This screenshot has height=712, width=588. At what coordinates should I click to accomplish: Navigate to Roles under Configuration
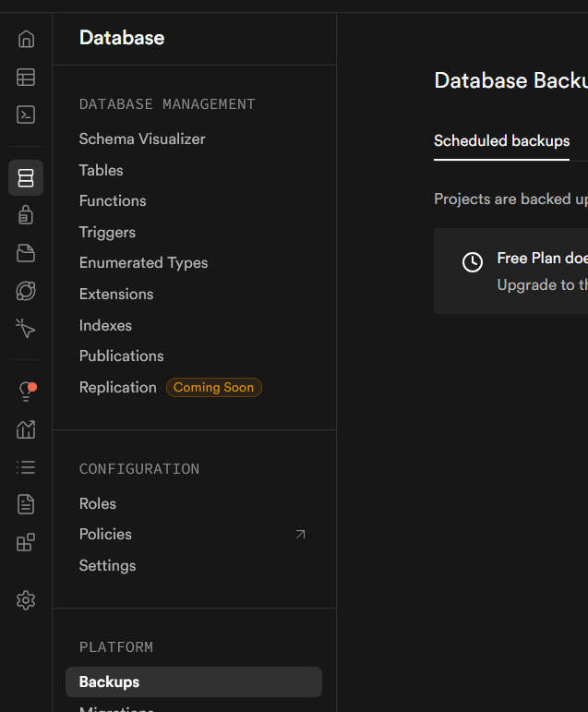98,503
